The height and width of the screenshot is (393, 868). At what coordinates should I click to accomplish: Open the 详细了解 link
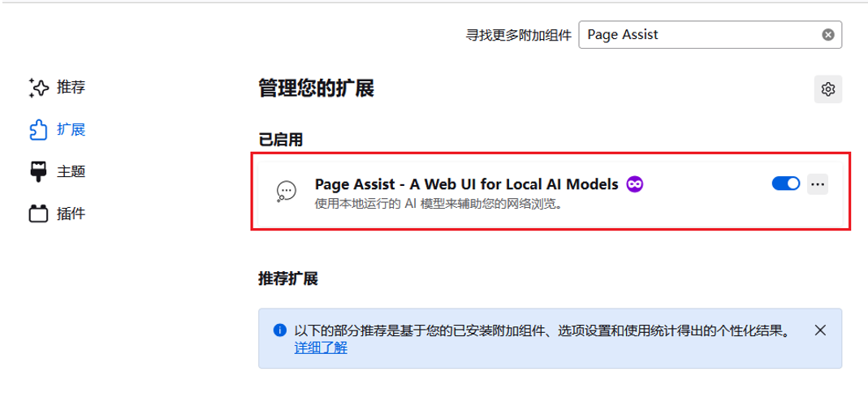pyautogui.click(x=321, y=348)
